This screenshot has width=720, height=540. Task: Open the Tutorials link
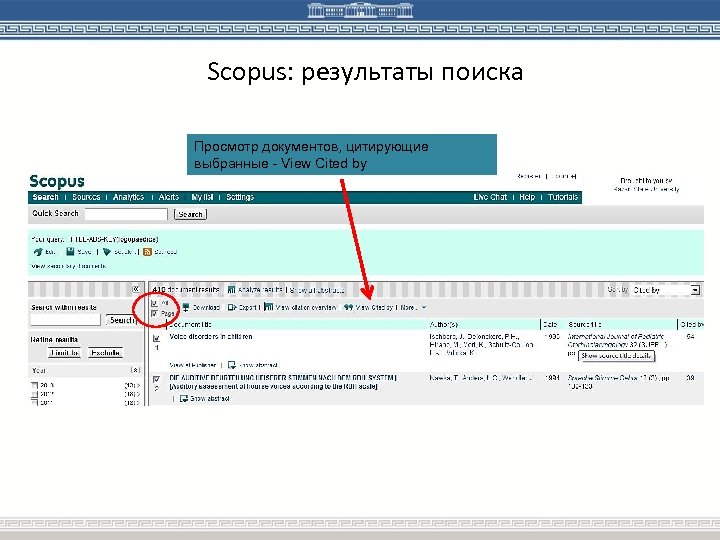[x=563, y=197]
